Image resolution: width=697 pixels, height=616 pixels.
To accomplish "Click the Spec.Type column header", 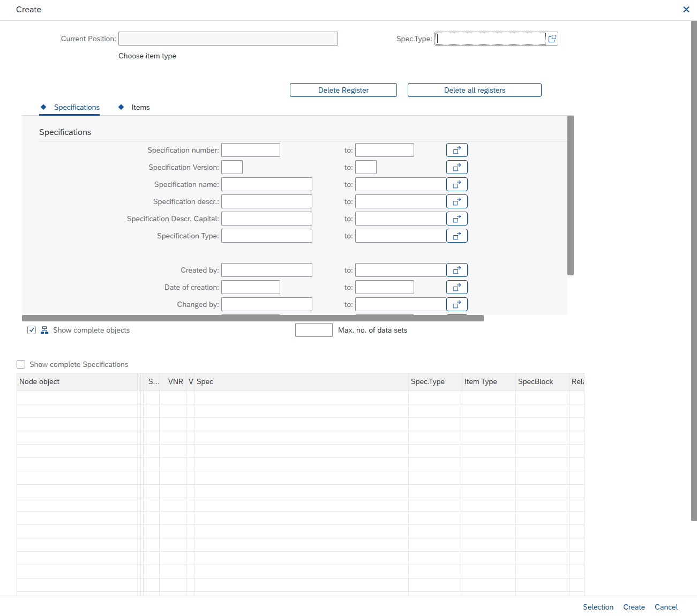I will 428,381.
